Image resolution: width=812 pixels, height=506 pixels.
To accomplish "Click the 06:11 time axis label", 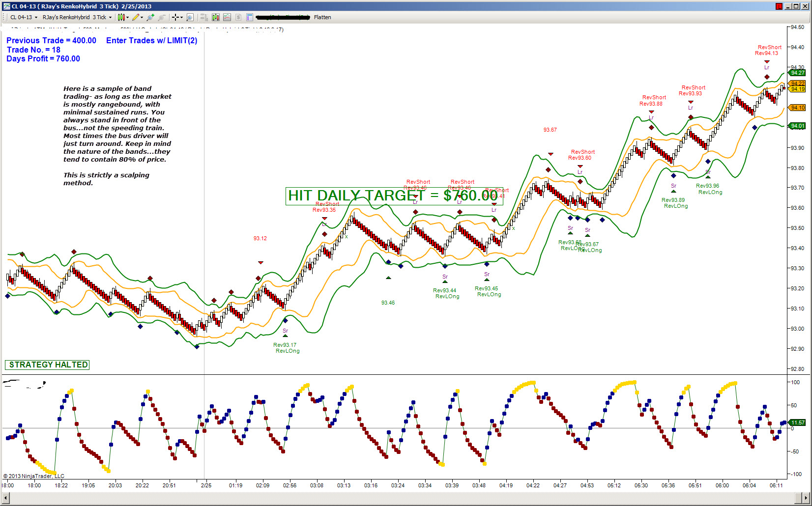I will click(776, 485).
